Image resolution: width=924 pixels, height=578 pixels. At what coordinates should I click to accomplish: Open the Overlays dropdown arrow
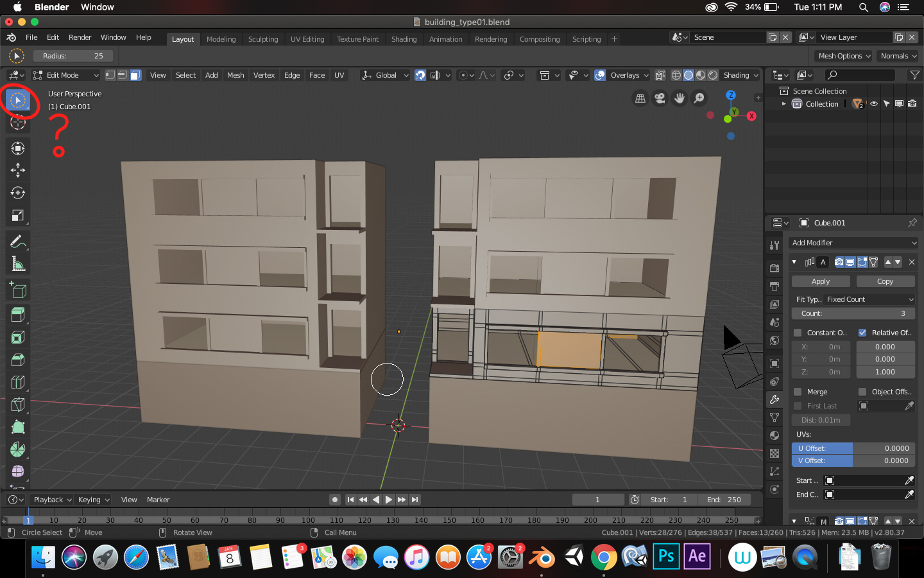coord(646,75)
